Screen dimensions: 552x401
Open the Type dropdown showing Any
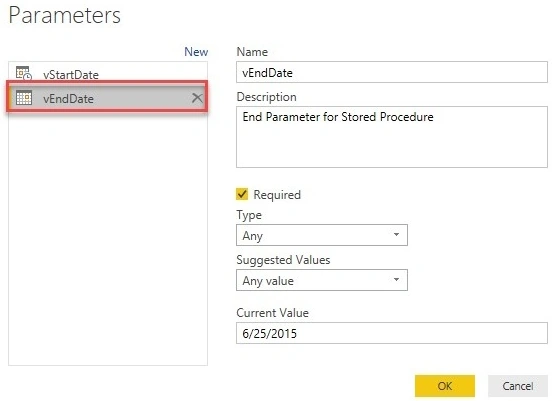click(322, 235)
